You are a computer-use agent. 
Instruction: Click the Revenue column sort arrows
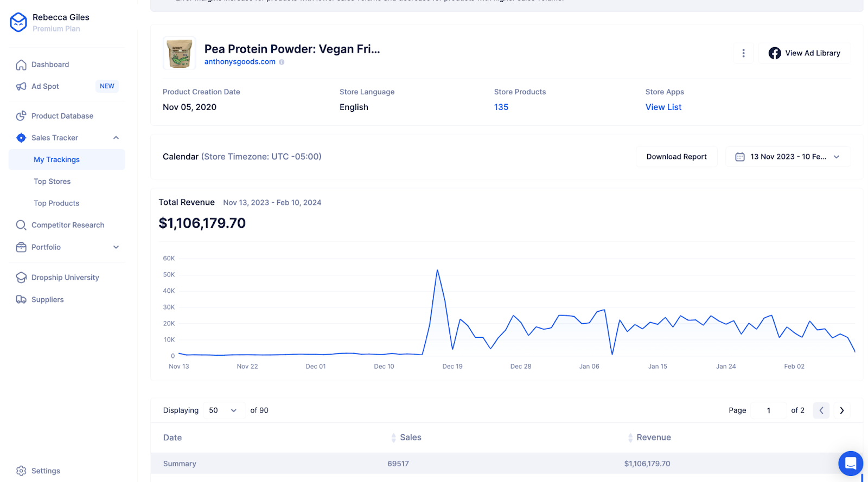tap(630, 438)
